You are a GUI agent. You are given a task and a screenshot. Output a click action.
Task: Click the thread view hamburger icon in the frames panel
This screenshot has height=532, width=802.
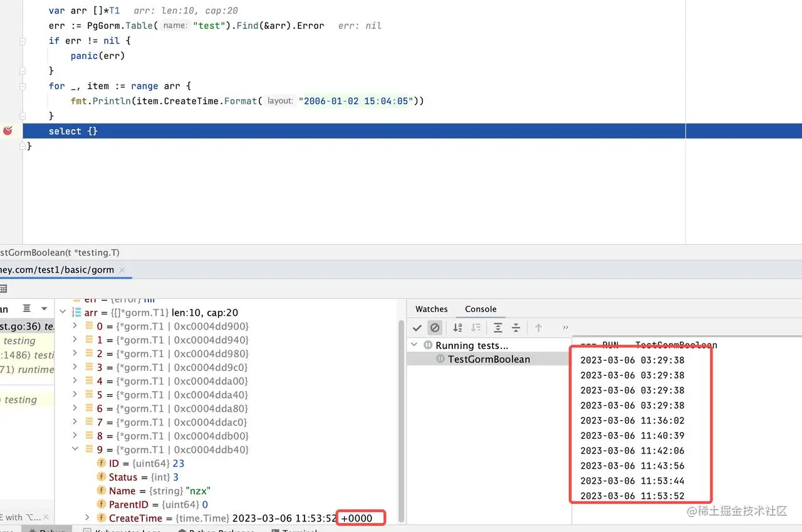(28, 308)
